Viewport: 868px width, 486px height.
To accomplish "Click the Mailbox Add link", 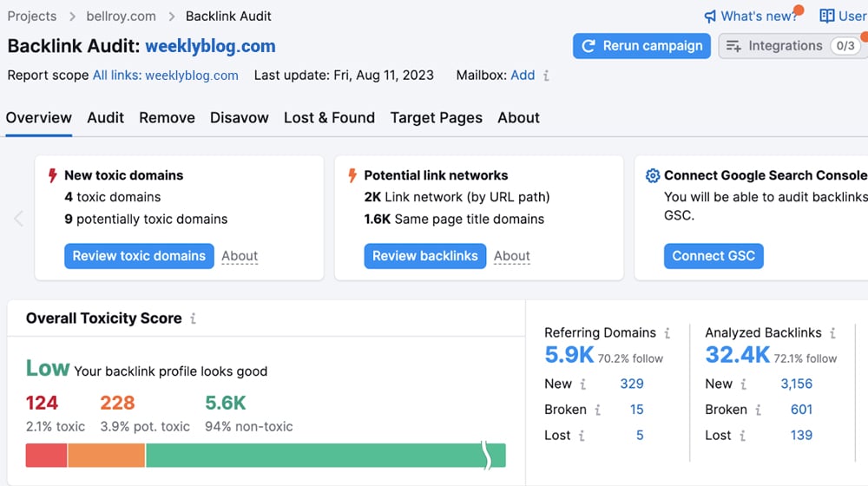I will (x=523, y=76).
